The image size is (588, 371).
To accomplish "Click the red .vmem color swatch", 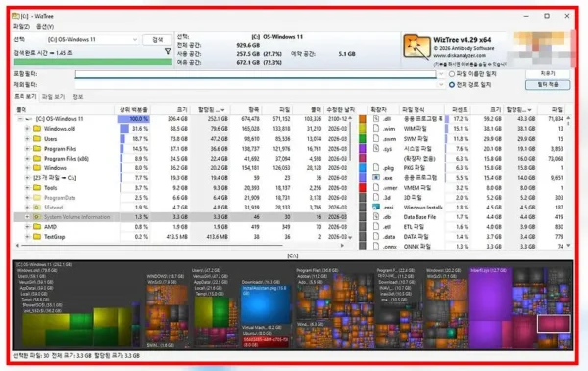I will 363,187.
